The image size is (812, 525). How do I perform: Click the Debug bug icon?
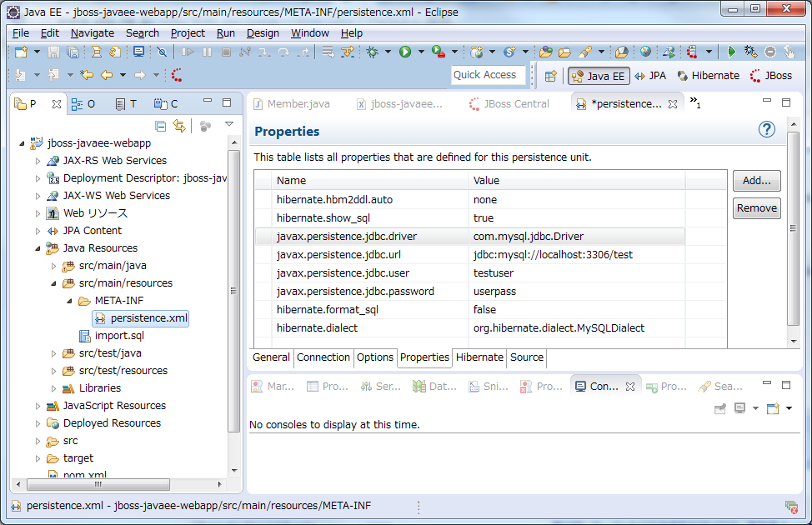tap(373, 52)
